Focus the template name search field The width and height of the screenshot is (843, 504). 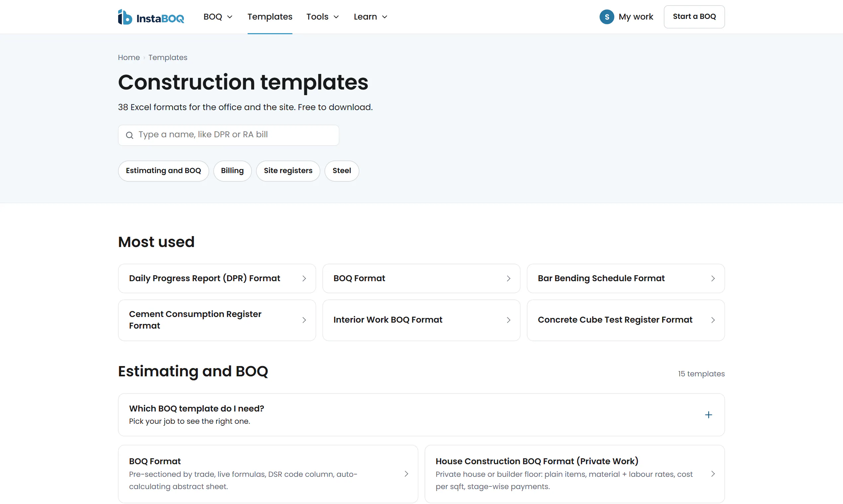pyautogui.click(x=228, y=135)
